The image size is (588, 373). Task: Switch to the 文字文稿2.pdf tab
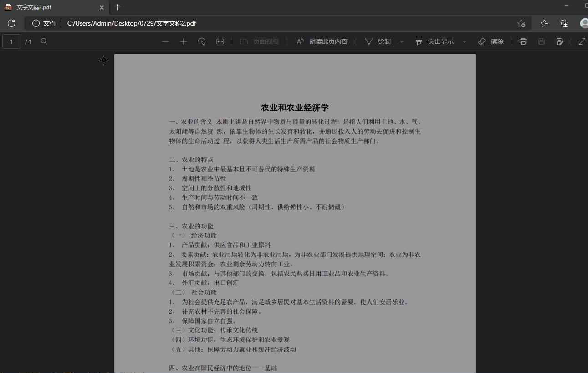click(50, 7)
